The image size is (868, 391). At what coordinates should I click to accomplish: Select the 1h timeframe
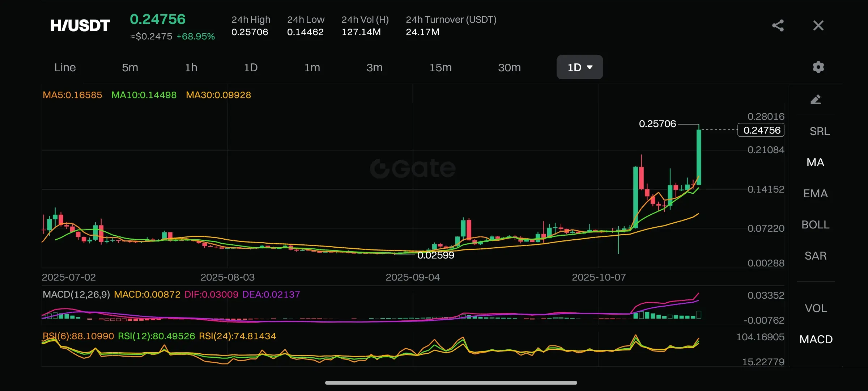pos(191,67)
